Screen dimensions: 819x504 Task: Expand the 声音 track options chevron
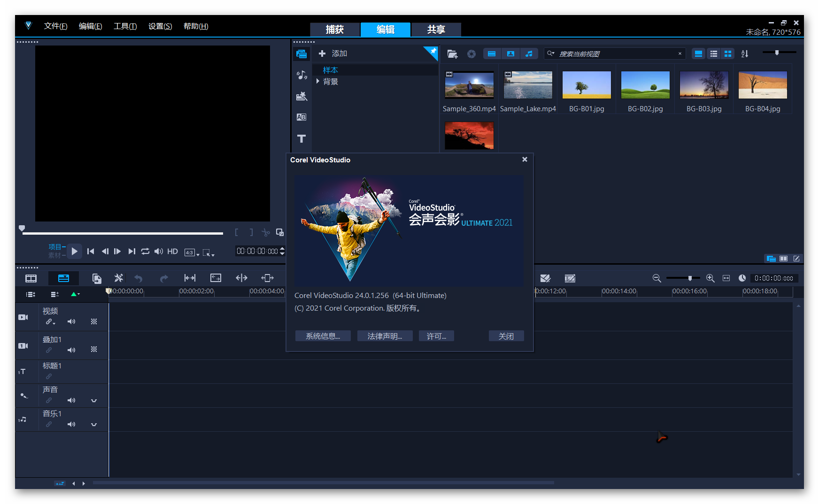[x=94, y=400]
